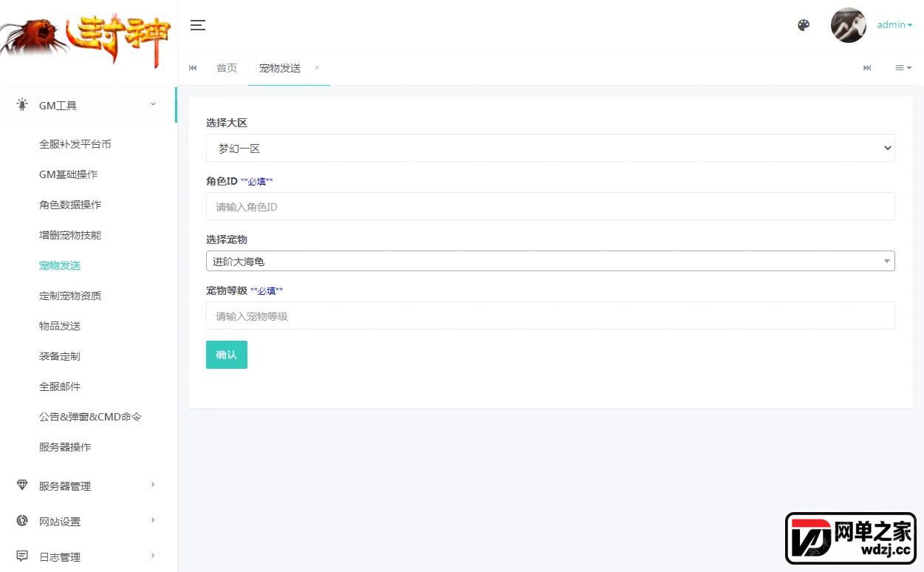
Task: Expand the 服务器管理 menu chevron
Action: tap(153, 485)
